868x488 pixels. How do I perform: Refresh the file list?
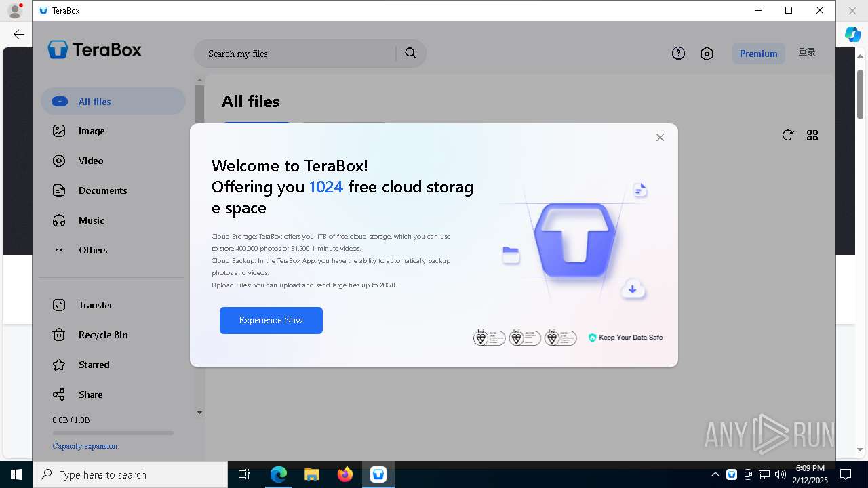787,136
